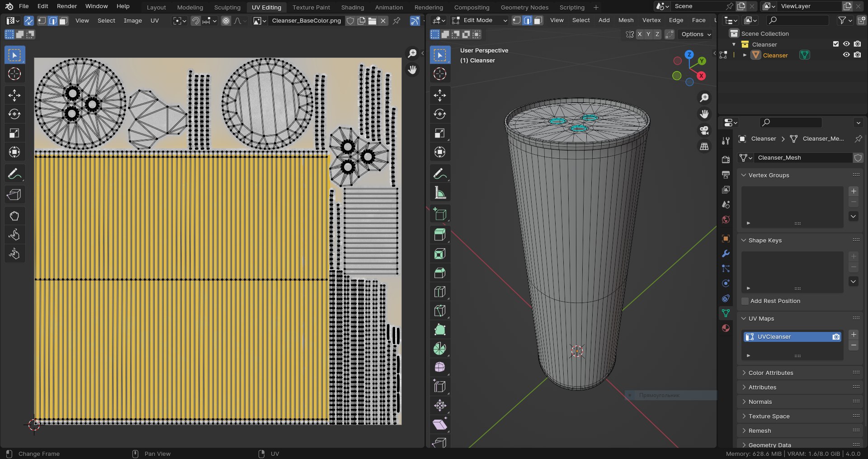Select the Spin tool
Viewport: 868px width, 459px height.
coord(440,349)
